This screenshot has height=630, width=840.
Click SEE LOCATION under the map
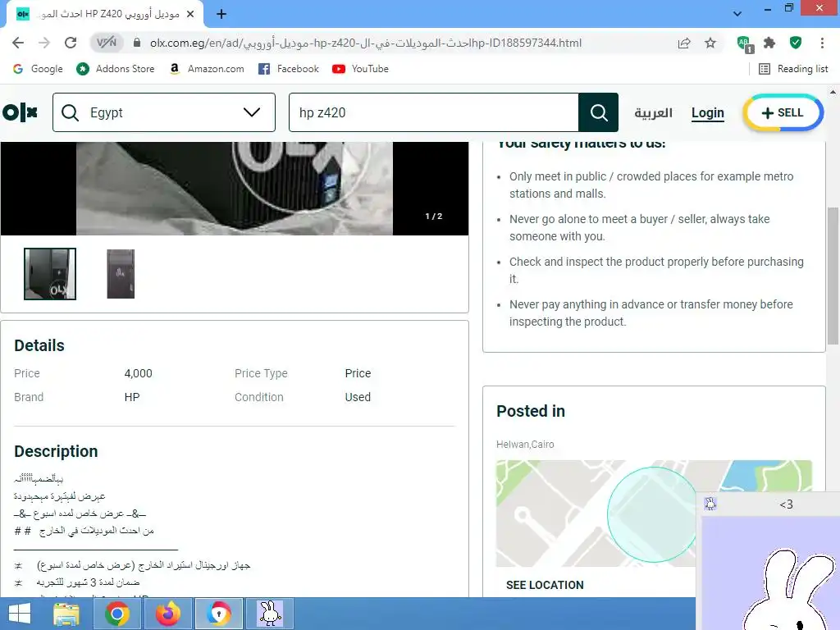click(x=545, y=585)
